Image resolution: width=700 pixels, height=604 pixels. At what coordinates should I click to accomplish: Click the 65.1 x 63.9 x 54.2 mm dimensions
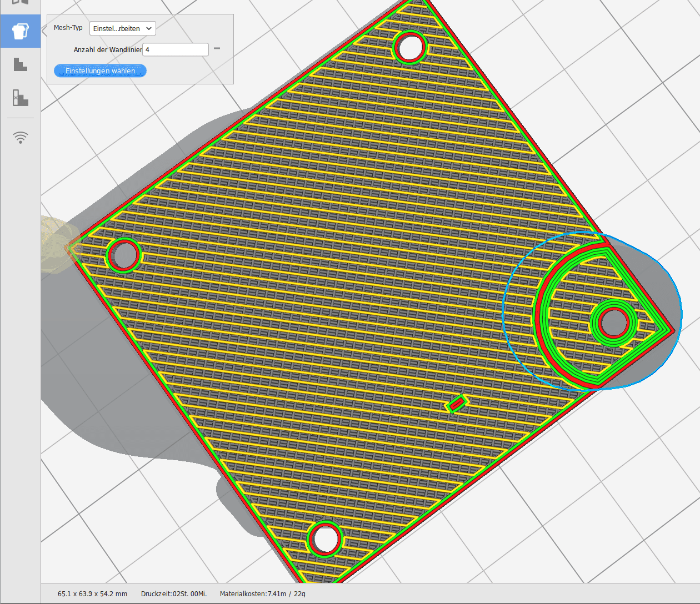[x=92, y=593]
